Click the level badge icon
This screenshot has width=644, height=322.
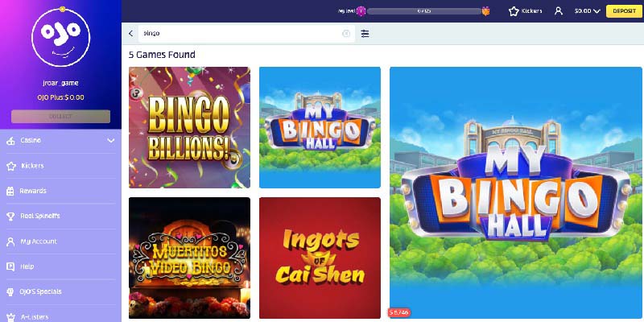[x=361, y=11]
